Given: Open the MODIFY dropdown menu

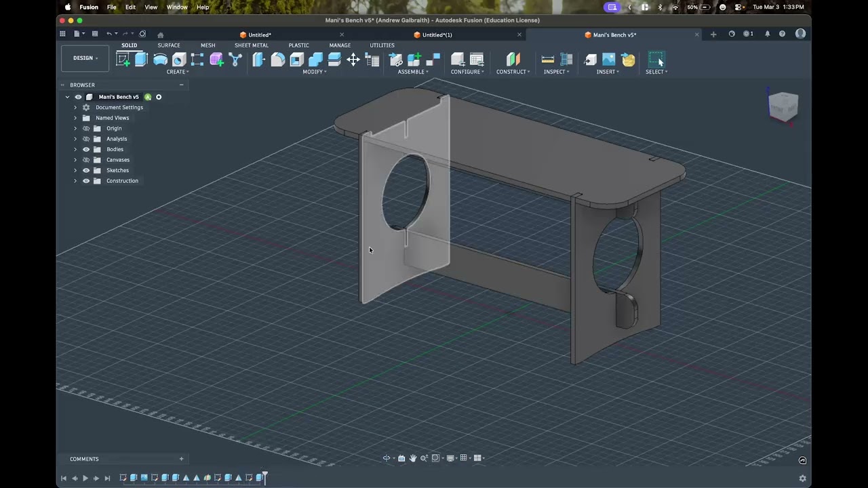Looking at the screenshot, I should point(314,72).
